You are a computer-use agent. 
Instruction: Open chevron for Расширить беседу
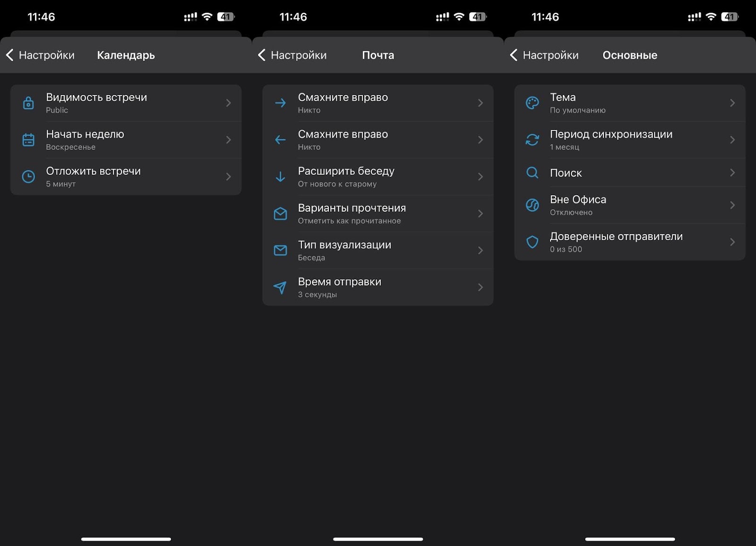[x=481, y=177]
